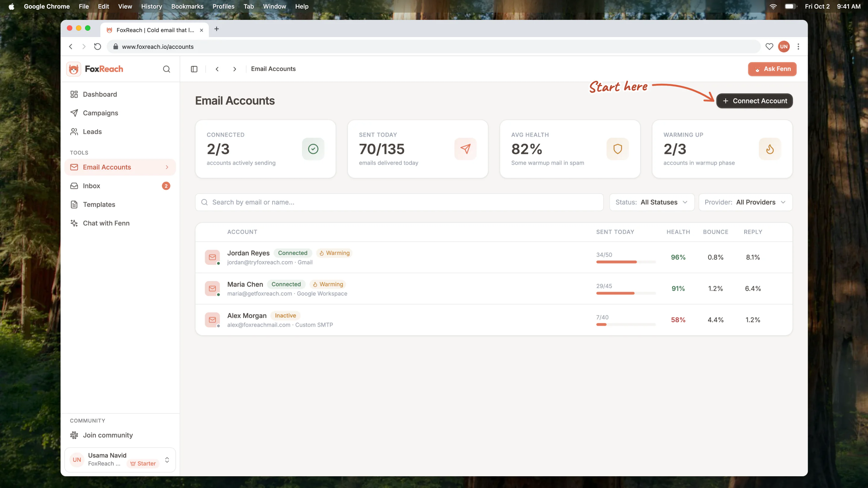Open Dashboard in the sidebar
This screenshot has width=868, height=488.
pos(120,94)
